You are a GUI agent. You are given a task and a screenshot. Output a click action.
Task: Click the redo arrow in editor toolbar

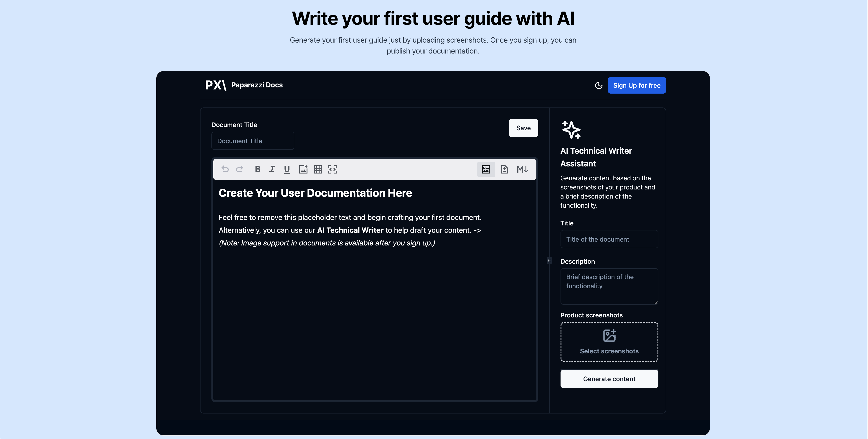click(x=240, y=169)
